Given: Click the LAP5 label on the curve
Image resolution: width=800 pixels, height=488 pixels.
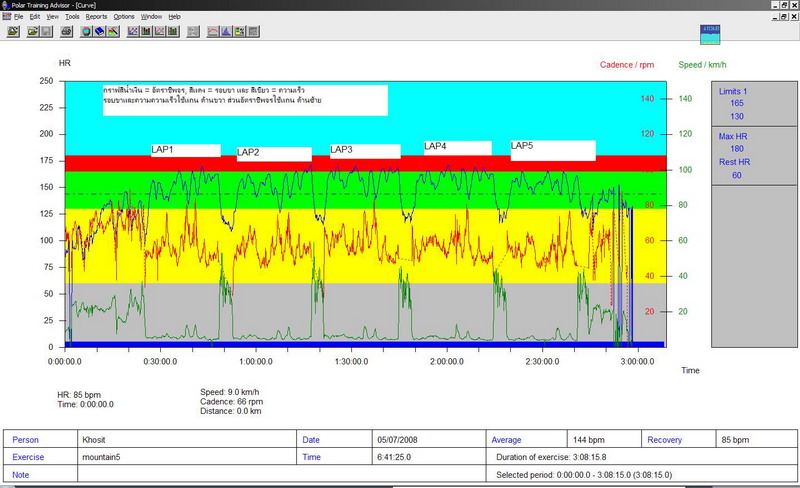Looking at the screenshot, I should click(x=552, y=149).
